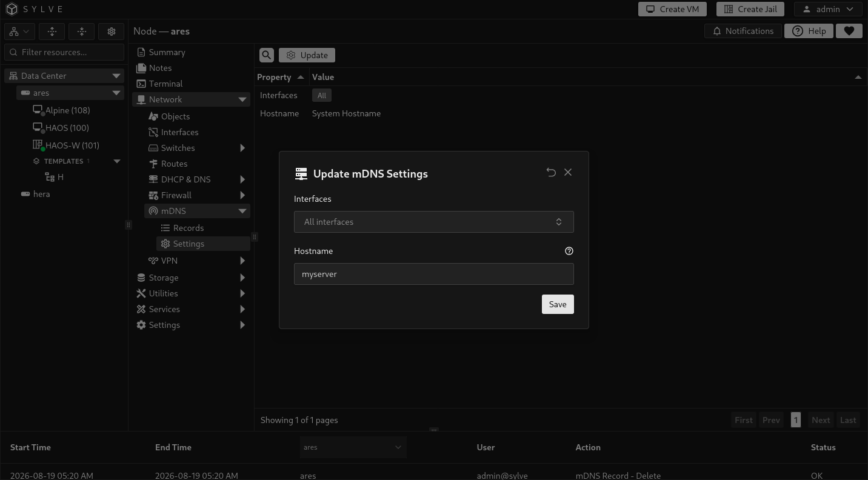Click the Sylve cube logo icon
868x480 pixels.
click(x=12, y=9)
